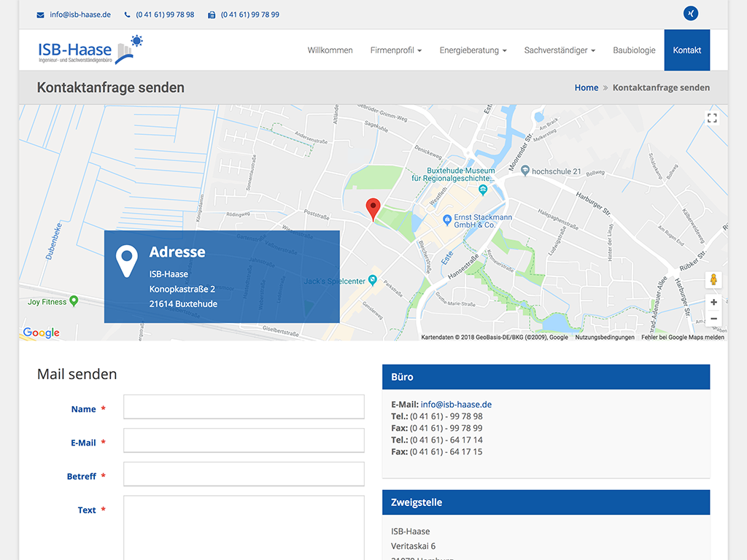Click the Adresse heading in blue box

177,252
